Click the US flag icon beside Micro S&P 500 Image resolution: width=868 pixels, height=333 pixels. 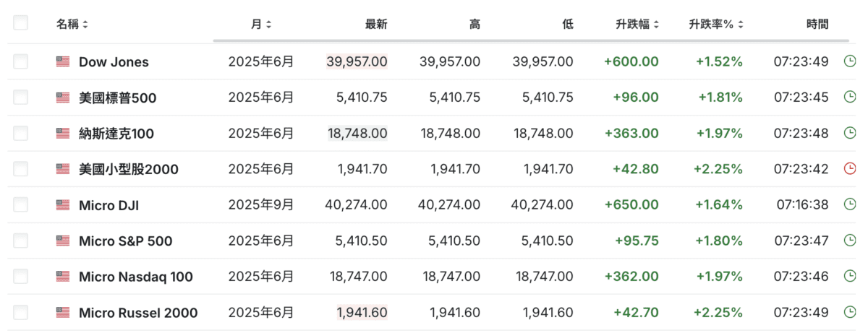[x=63, y=241]
